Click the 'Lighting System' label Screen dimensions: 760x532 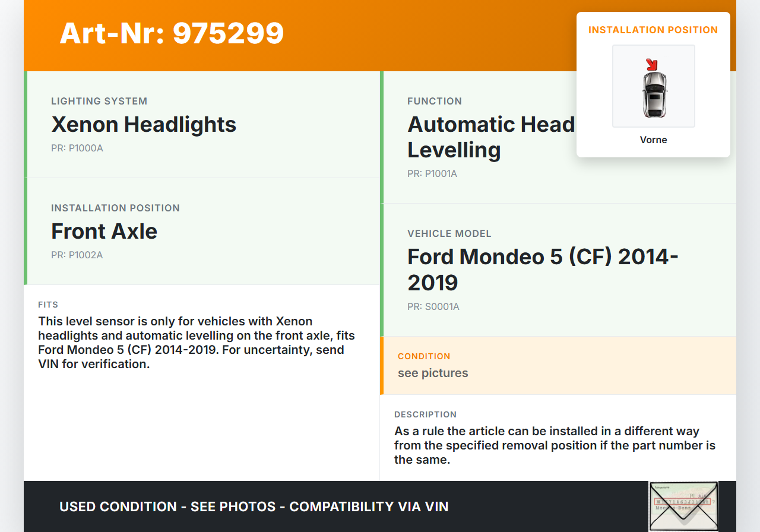tap(99, 101)
